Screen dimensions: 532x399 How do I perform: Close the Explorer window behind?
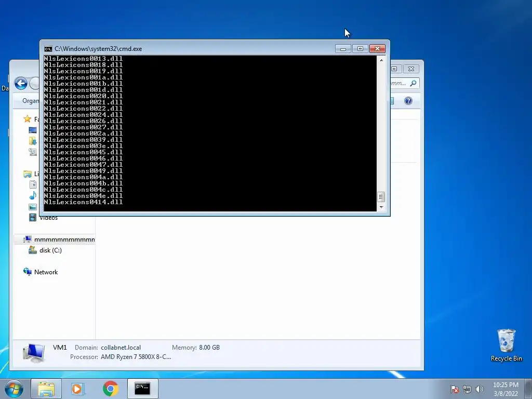tap(411, 69)
